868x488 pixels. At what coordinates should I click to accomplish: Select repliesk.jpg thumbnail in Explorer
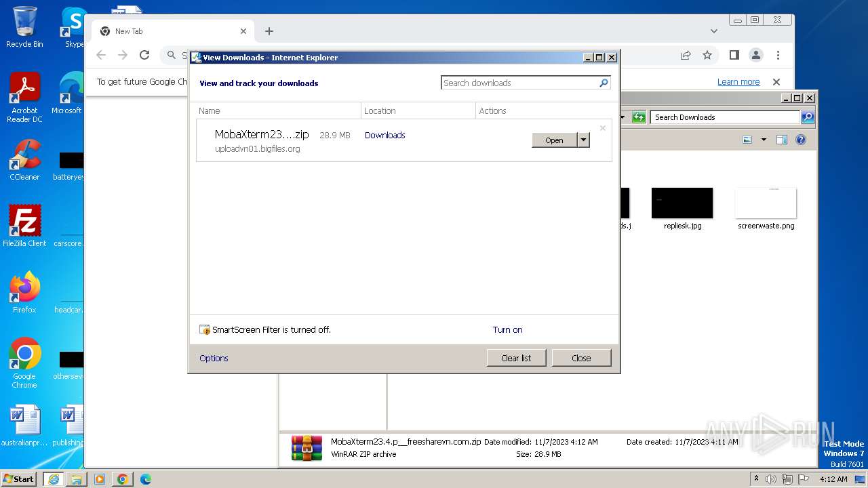click(x=682, y=209)
